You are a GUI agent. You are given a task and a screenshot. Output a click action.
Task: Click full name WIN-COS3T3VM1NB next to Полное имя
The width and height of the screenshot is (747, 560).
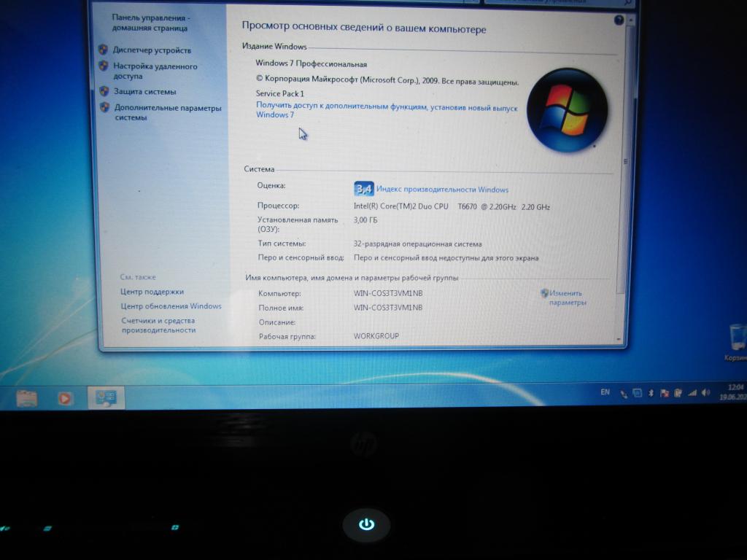coord(388,308)
